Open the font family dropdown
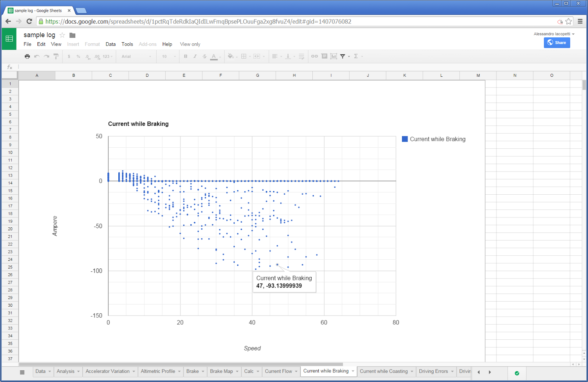 135,56
